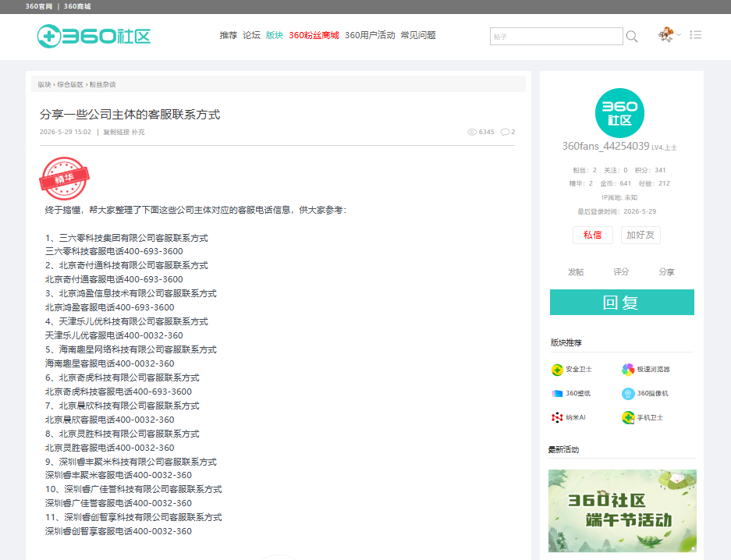Click the 粉丝: 2 stat

[584, 170]
